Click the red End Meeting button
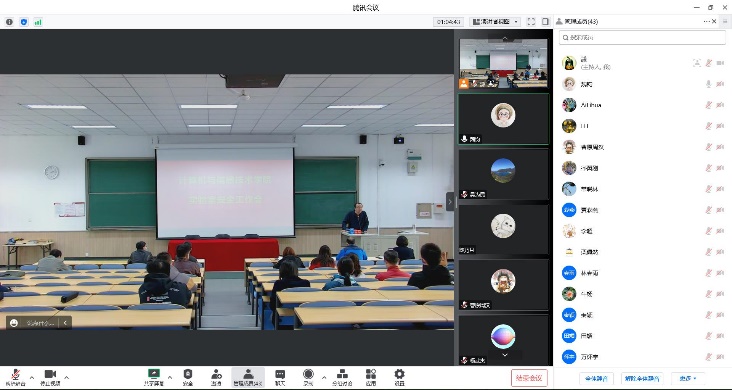The height and width of the screenshot is (390, 732). click(529, 378)
